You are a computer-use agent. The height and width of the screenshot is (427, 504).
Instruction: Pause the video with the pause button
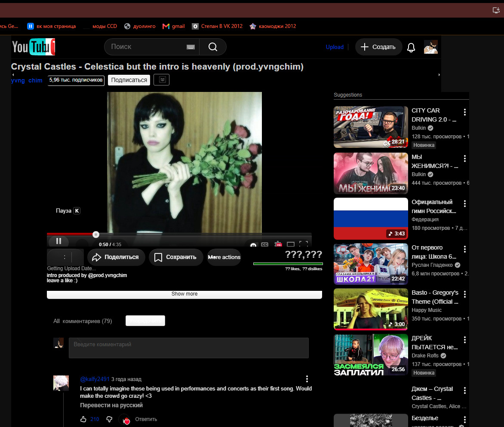coord(58,241)
